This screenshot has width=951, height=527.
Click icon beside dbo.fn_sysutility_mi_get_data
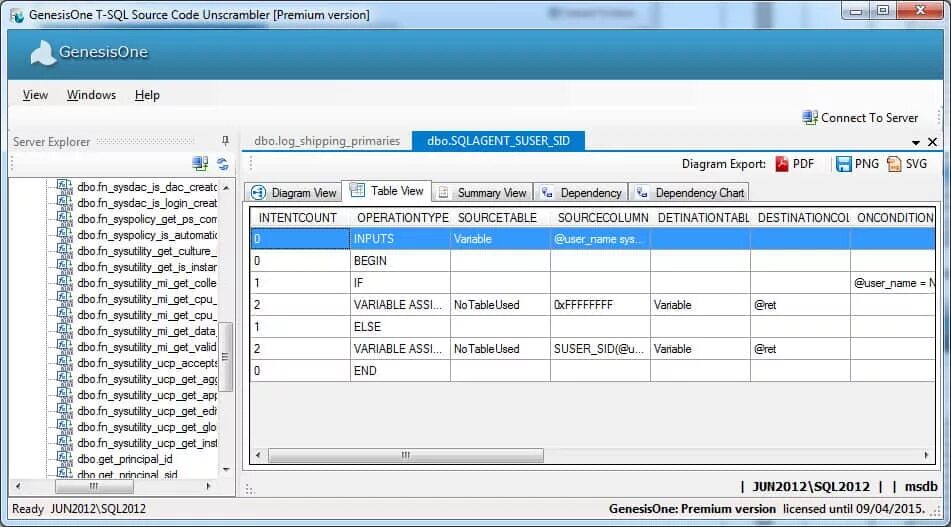[x=64, y=331]
